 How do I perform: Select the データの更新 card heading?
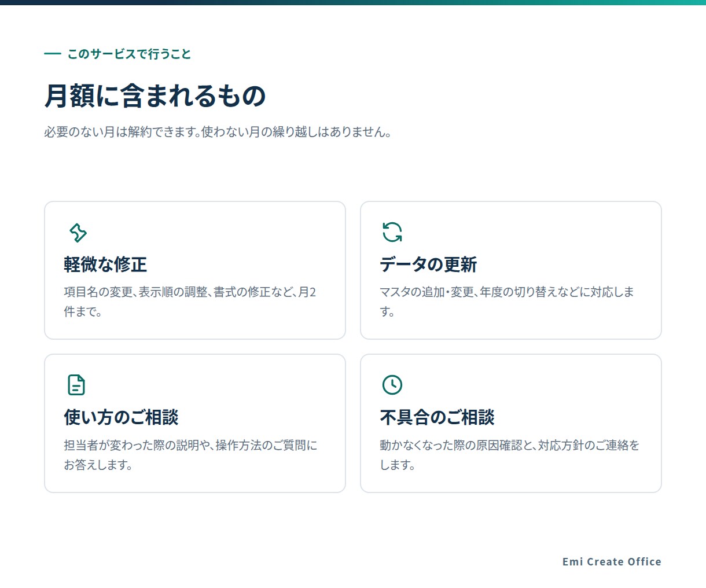coord(428,264)
